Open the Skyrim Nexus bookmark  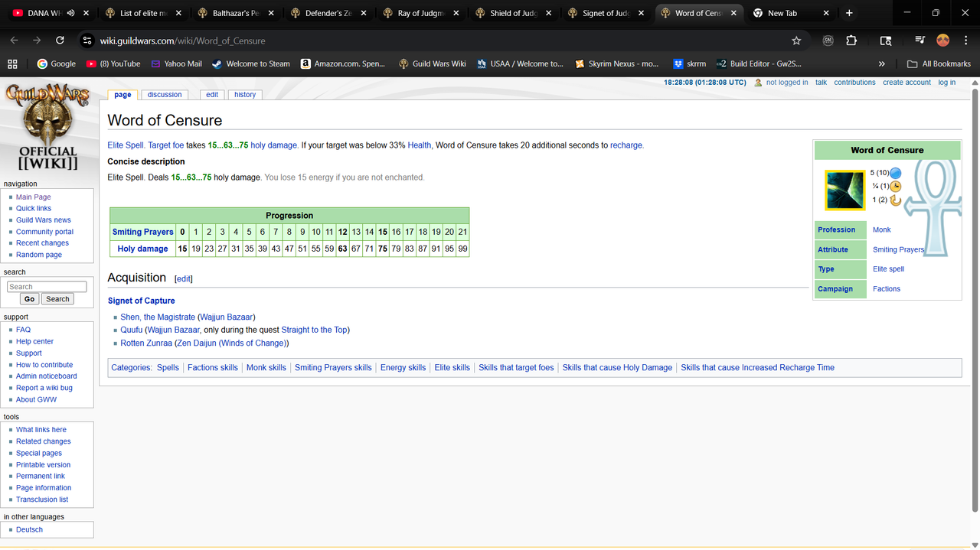(x=617, y=63)
